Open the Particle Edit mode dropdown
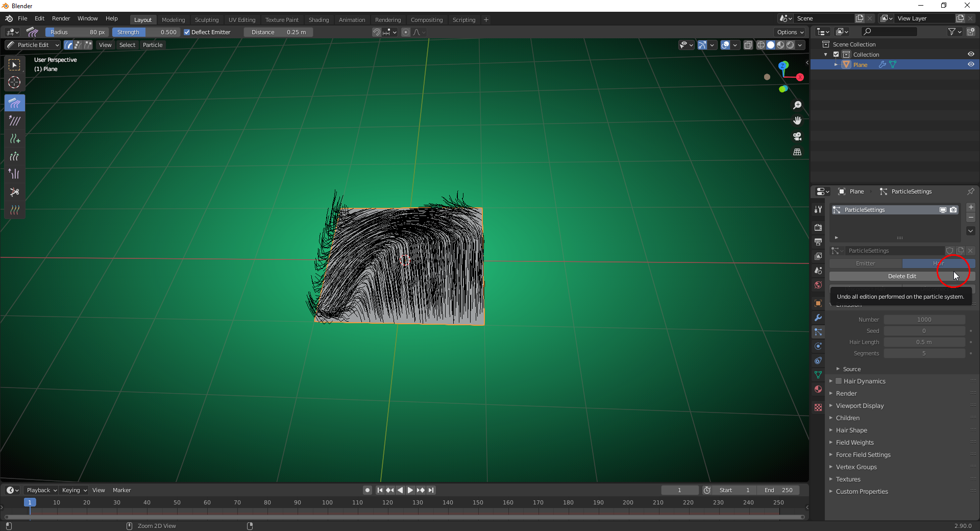The height and width of the screenshot is (531, 980). pyautogui.click(x=33, y=45)
